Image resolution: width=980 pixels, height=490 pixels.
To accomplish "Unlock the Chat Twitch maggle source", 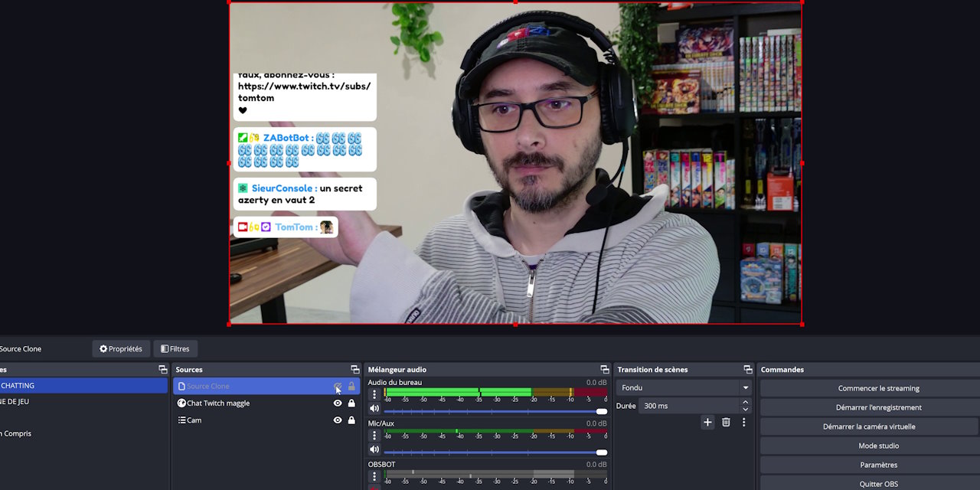I will click(351, 403).
